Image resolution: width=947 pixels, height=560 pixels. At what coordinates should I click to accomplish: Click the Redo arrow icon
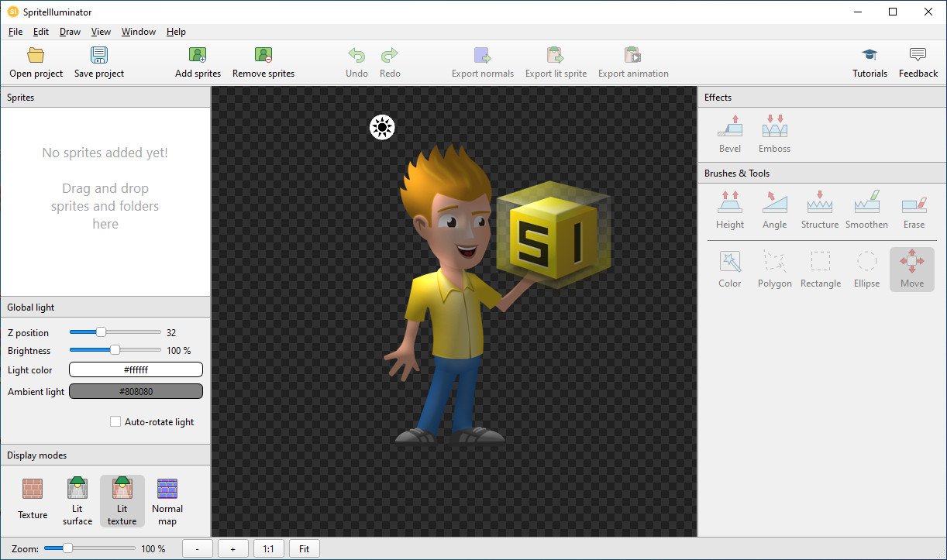tap(390, 56)
